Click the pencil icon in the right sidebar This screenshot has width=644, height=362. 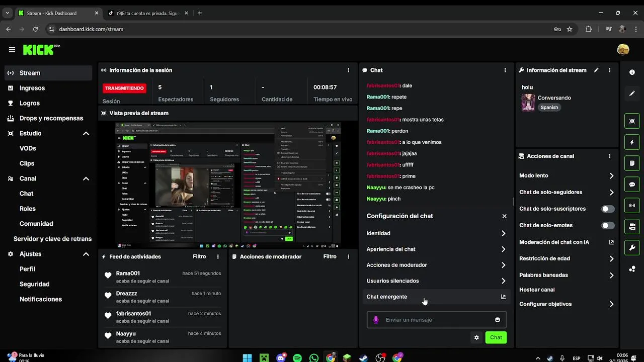coord(632,94)
